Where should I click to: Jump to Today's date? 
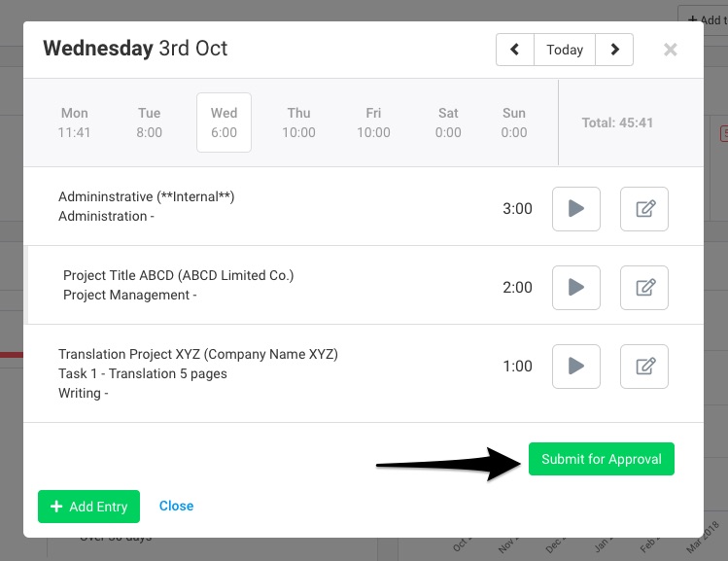click(565, 50)
